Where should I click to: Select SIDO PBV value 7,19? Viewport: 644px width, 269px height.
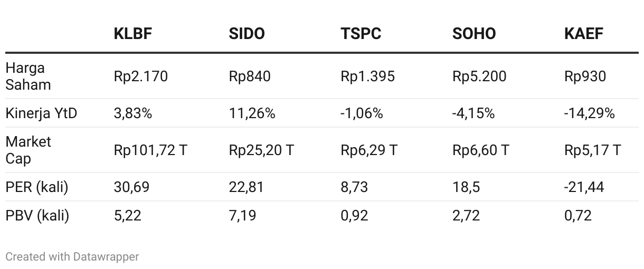tap(242, 215)
